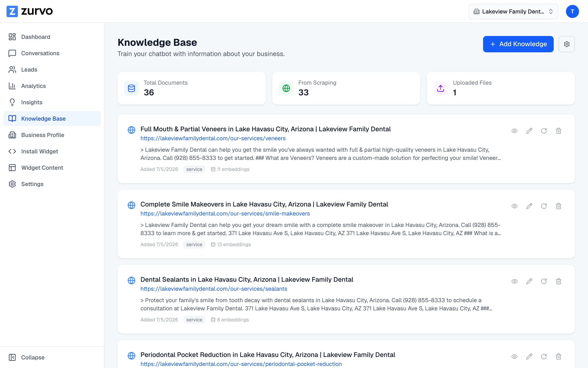Screen dimensions: 588x368
Task: Click the 13 embeddings label
Action: [x=231, y=244]
